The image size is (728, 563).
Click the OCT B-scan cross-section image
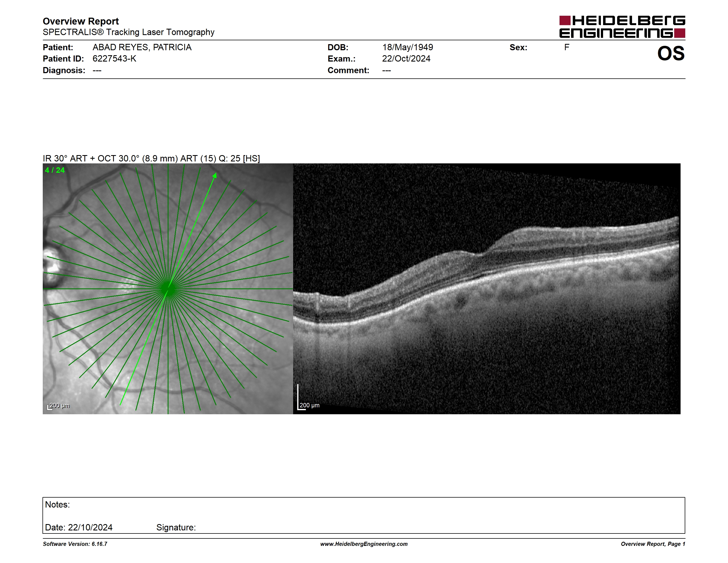click(487, 289)
